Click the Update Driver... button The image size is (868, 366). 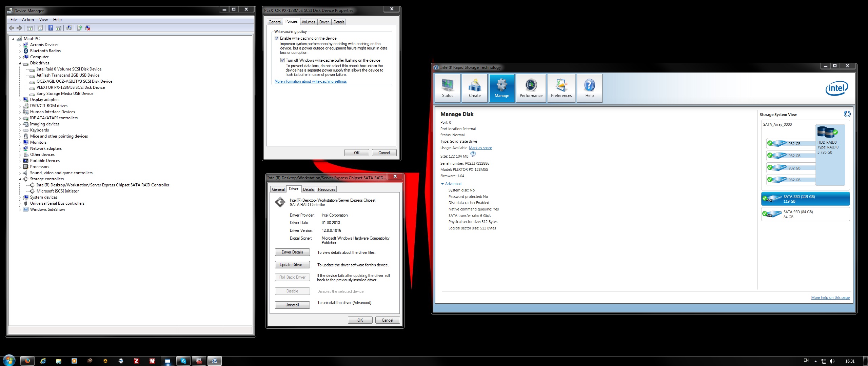[x=292, y=265]
